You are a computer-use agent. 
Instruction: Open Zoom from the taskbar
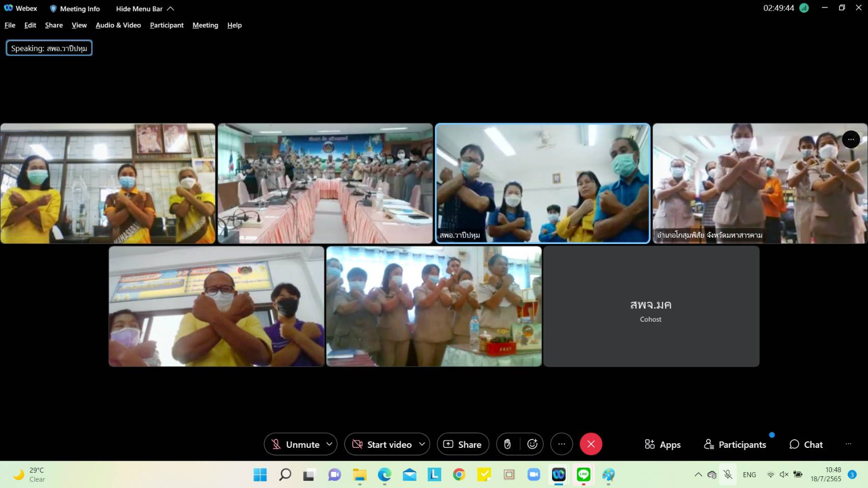pyautogui.click(x=534, y=475)
